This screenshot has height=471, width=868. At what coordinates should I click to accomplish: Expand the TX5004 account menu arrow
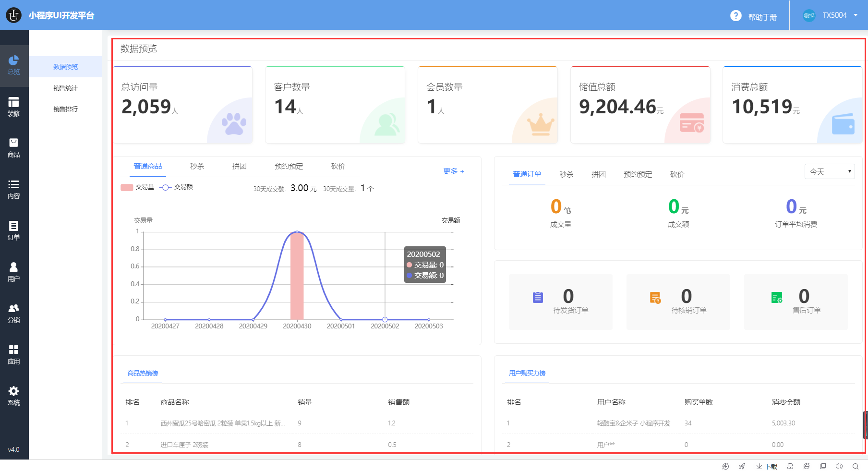(856, 15)
